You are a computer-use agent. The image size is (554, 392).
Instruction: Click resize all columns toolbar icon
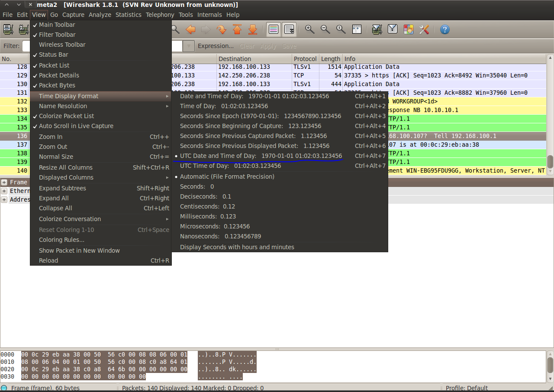click(x=357, y=29)
